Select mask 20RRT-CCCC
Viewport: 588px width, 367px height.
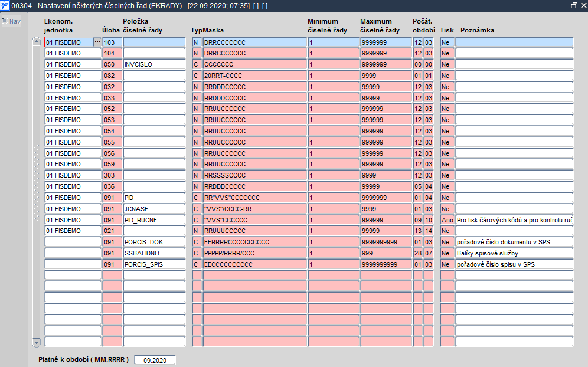click(x=254, y=76)
